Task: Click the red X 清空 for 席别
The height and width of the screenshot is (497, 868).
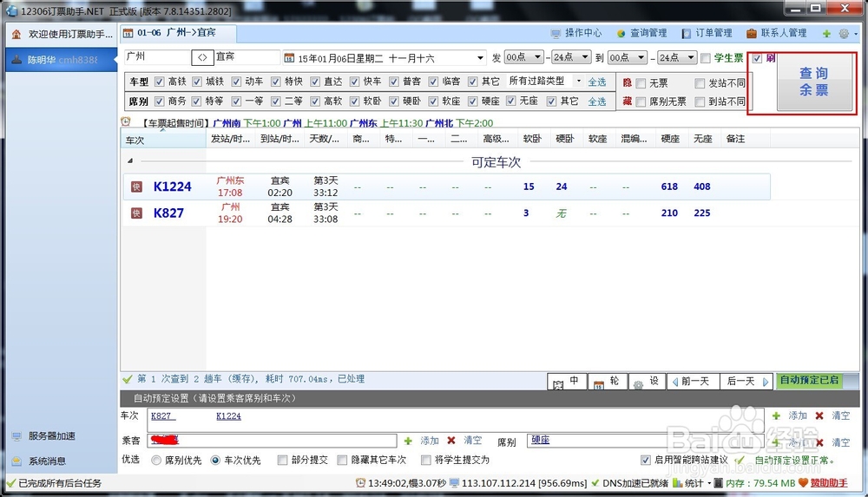Action: tap(819, 442)
